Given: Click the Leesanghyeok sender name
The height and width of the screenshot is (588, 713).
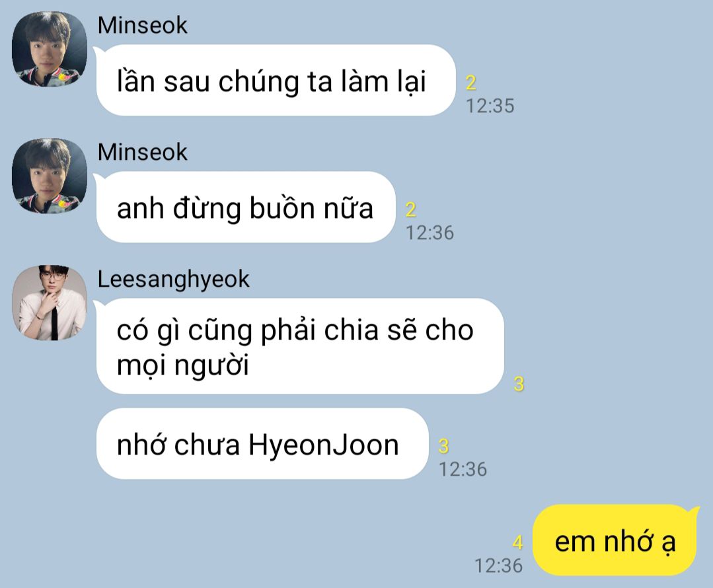Looking at the screenshot, I should [173, 279].
